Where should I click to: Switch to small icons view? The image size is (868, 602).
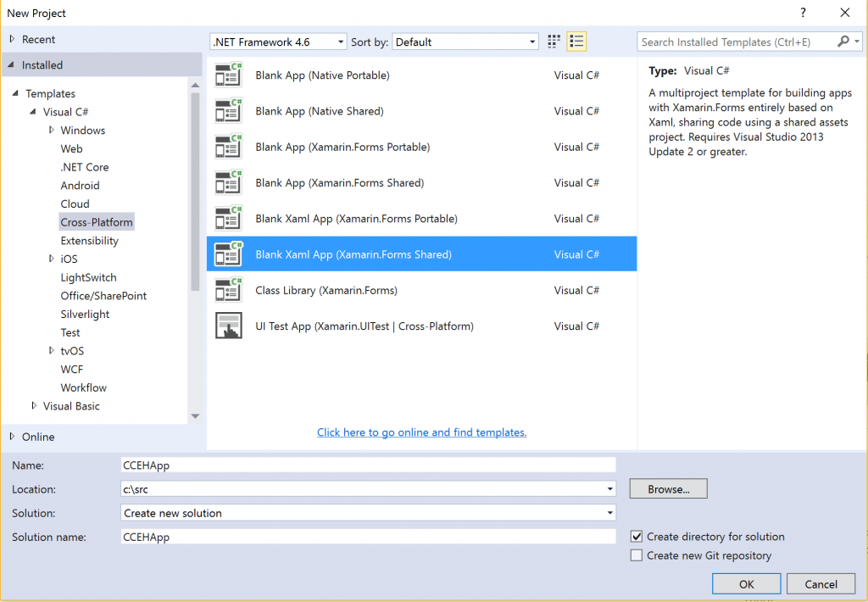click(554, 42)
